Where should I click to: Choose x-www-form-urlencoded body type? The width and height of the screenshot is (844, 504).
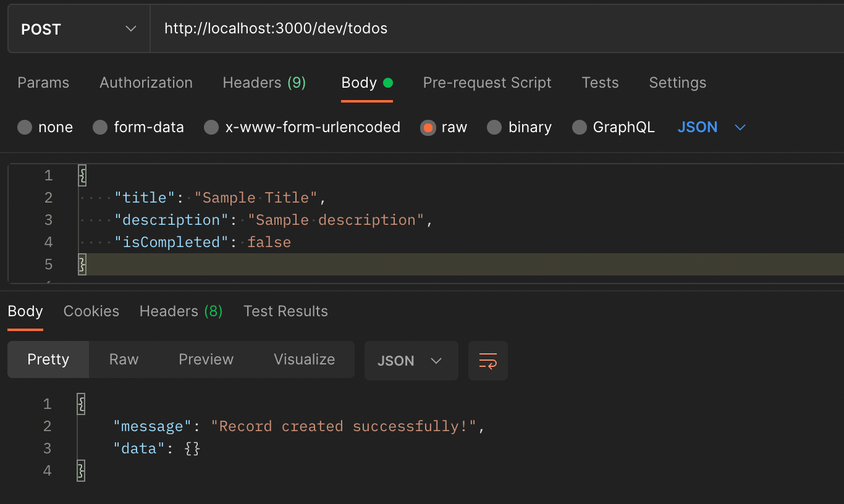[211, 127]
